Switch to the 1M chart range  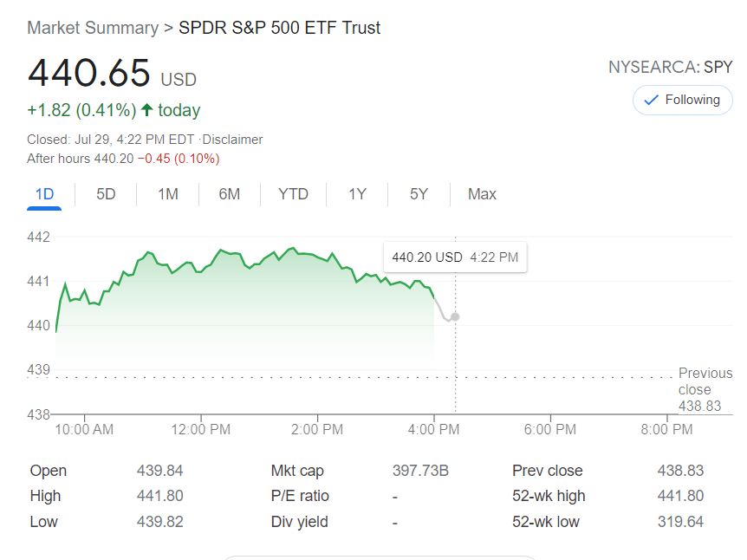[167, 194]
